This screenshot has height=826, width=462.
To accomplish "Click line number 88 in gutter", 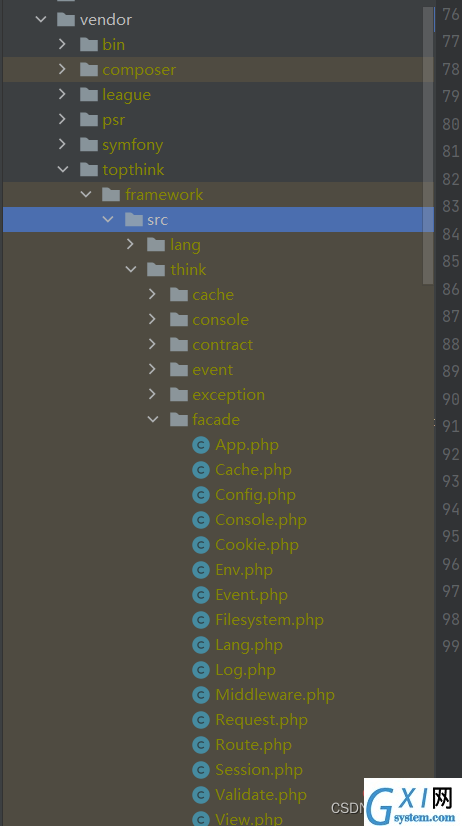I will click(x=451, y=344).
